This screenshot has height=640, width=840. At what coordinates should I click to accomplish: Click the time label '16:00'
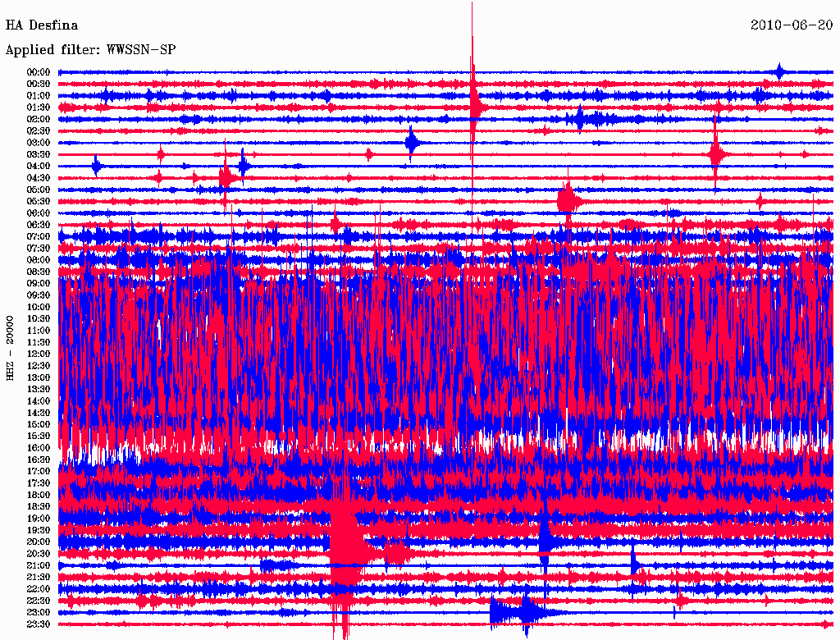click(x=39, y=447)
